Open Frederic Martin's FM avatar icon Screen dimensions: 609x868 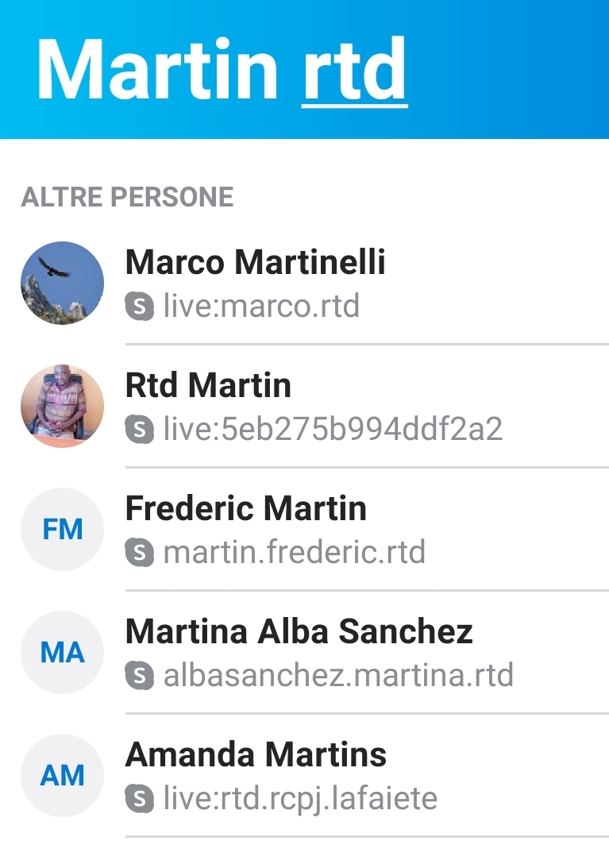pos(61,528)
